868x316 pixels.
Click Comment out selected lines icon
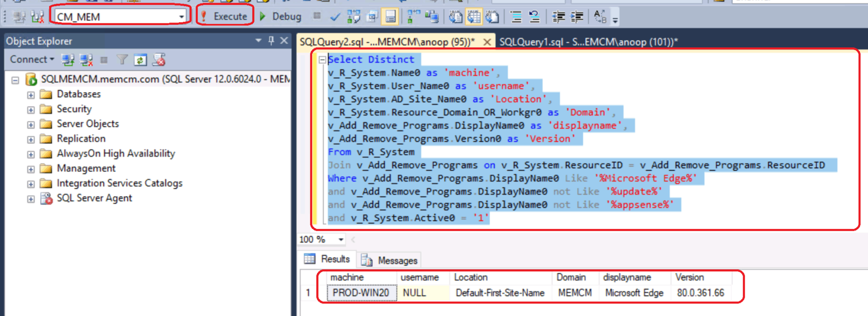(516, 17)
